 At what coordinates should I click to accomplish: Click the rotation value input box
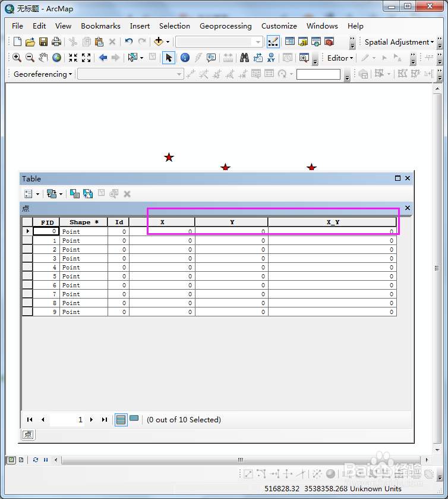(318, 74)
